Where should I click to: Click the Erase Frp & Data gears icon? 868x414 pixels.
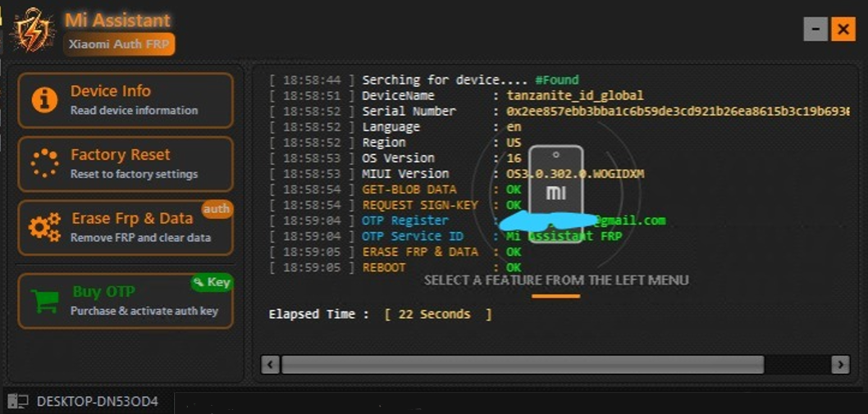[x=44, y=227]
